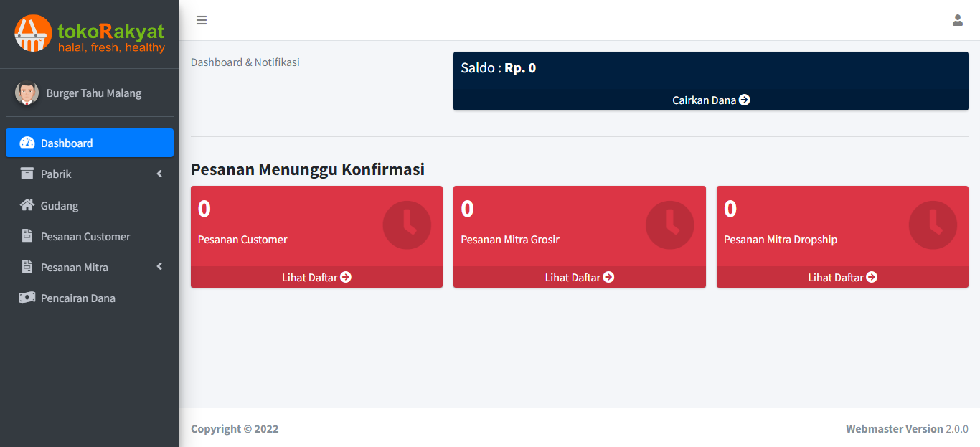Click the tokoRakyat basket logo

(33, 34)
